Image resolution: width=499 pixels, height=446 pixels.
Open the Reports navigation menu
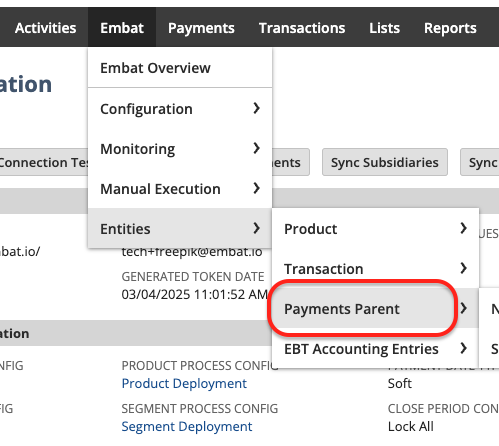pos(450,28)
